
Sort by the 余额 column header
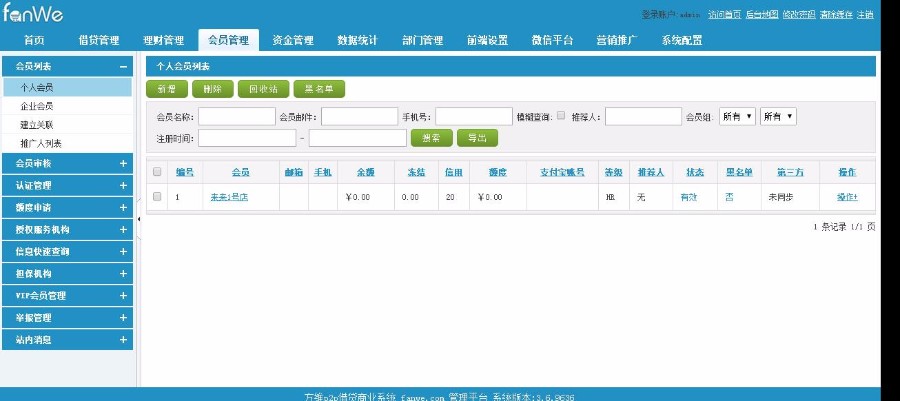pos(366,172)
